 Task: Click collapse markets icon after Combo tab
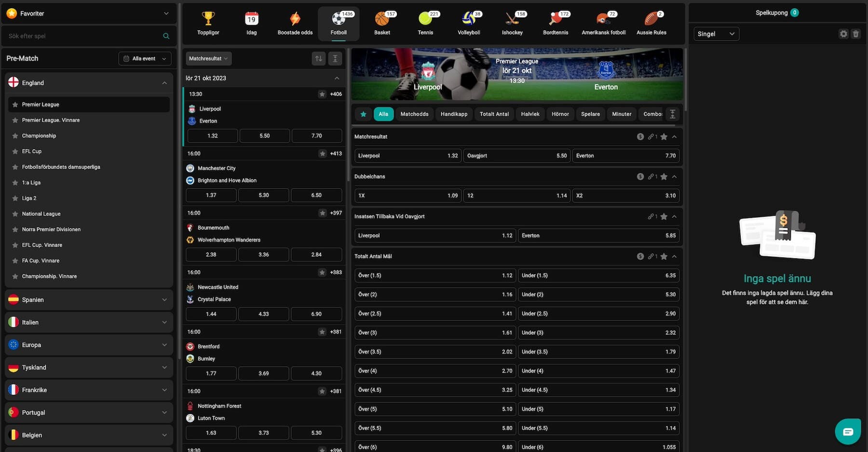click(672, 114)
